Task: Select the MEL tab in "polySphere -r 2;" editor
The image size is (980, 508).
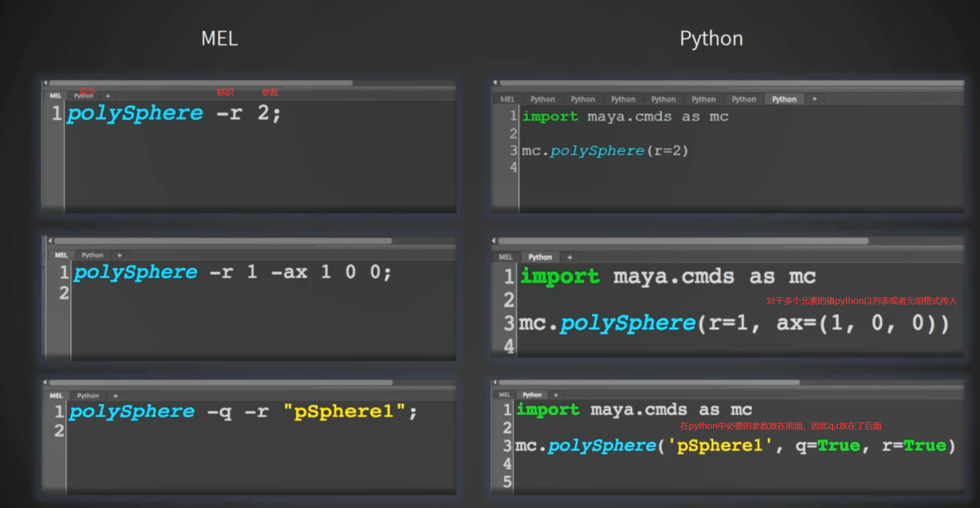Action: tap(56, 96)
